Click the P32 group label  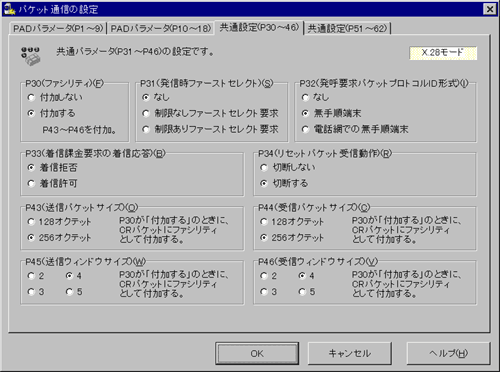point(384,83)
